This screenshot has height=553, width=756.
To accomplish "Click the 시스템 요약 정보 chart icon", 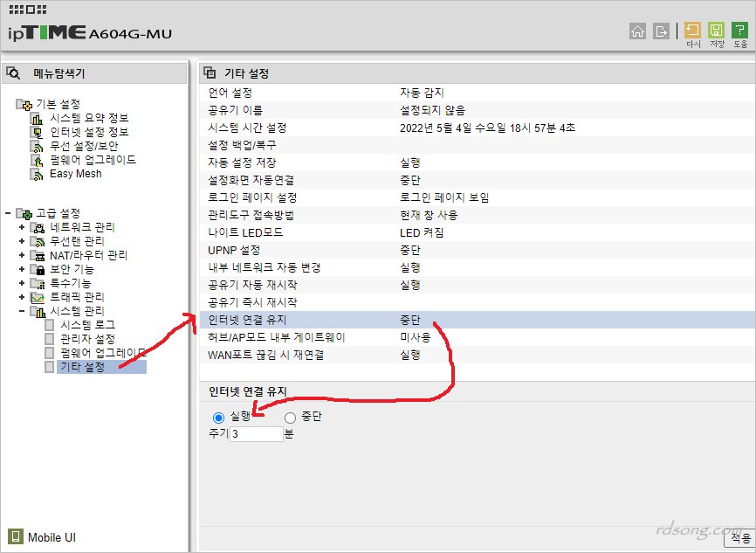I will 38,121.
